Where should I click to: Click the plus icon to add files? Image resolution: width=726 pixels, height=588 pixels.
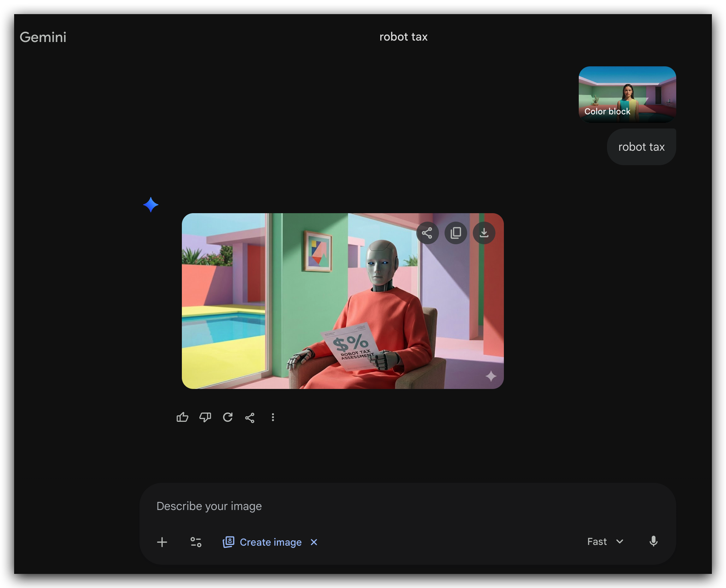pyautogui.click(x=162, y=542)
